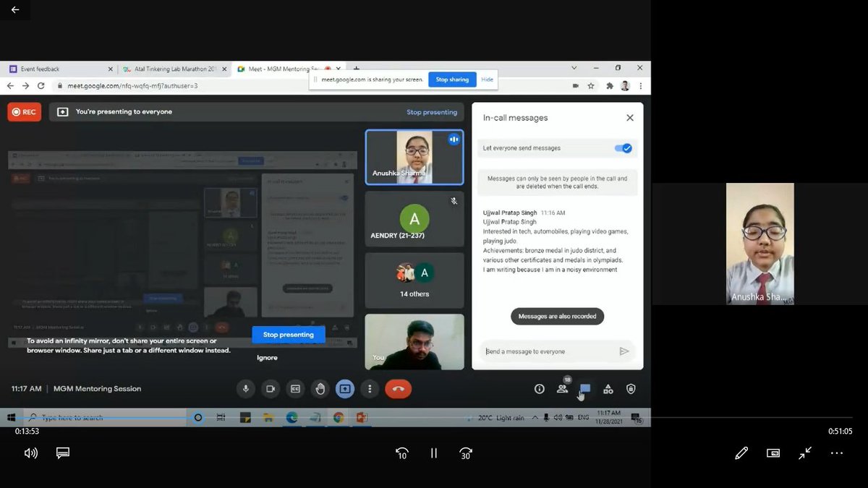Screen dimensions: 868x488
Task: Select Anushka Sharma's video tile
Action: [x=414, y=158]
